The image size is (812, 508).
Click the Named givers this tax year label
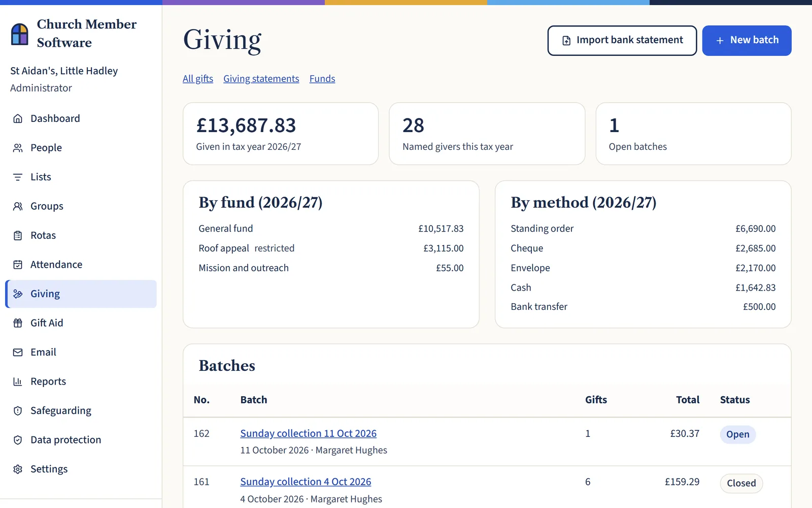click(x=458, y=147)
